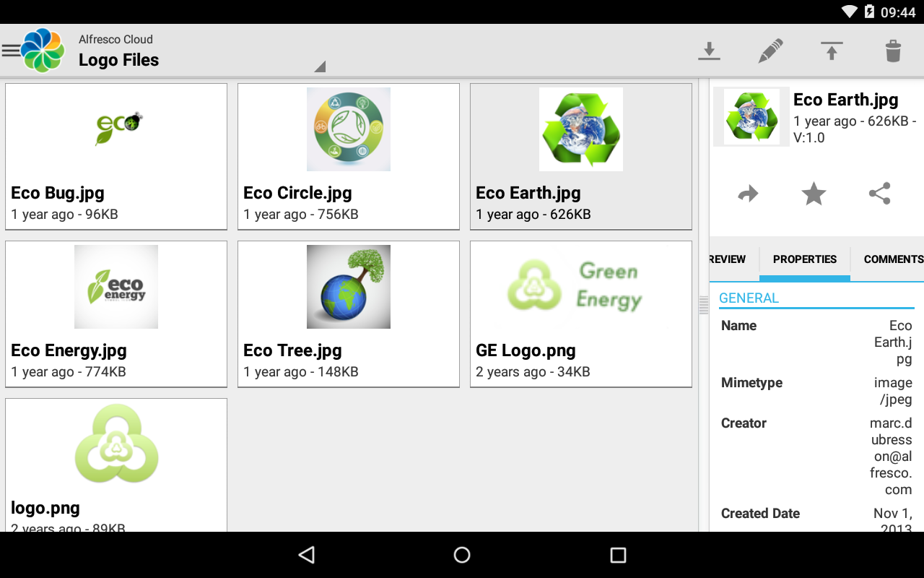The height and width of the screenshot is (578, 924).
Task: Tap the Alfresco flower logo
Action: tap(43, 51)
